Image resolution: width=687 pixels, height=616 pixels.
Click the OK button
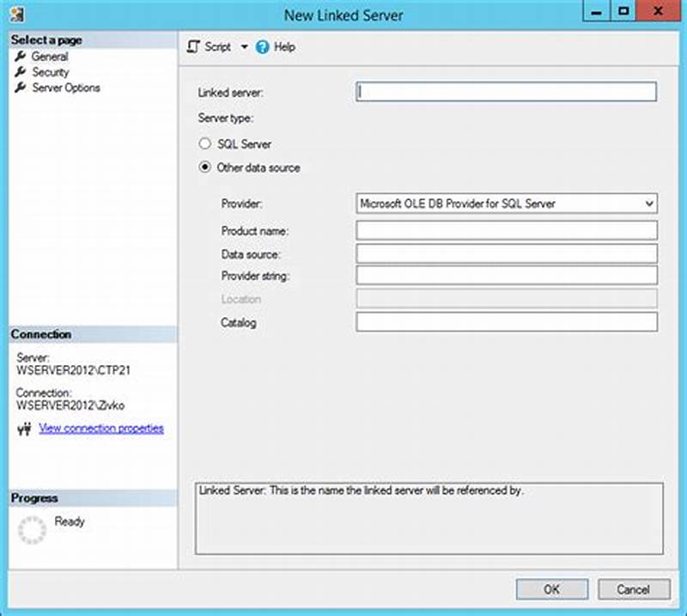click(x=551, y=589)
